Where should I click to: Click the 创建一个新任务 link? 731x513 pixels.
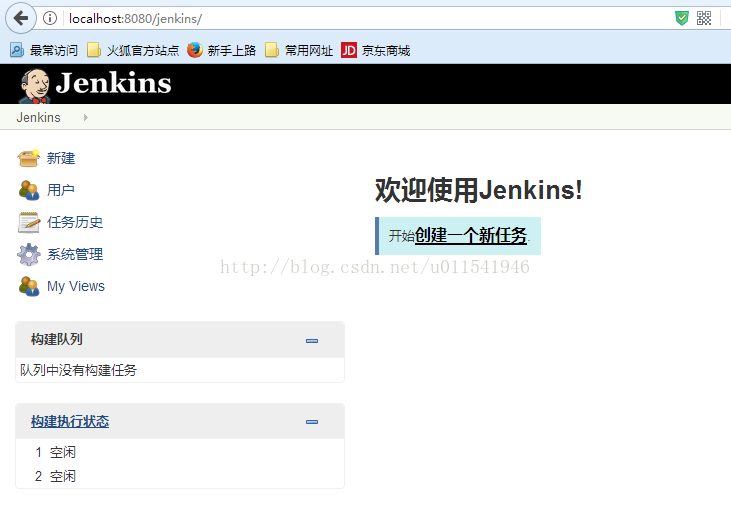(471, 236)
